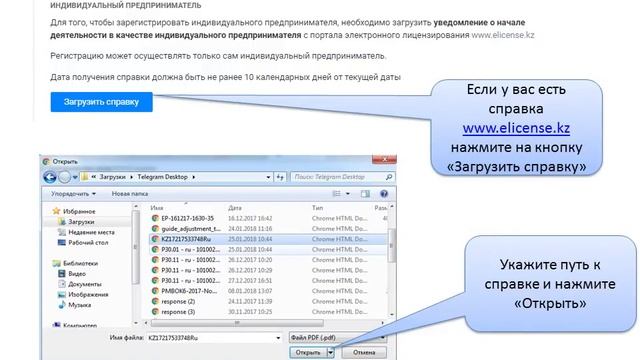Open the Упорядочить menu

73,194
